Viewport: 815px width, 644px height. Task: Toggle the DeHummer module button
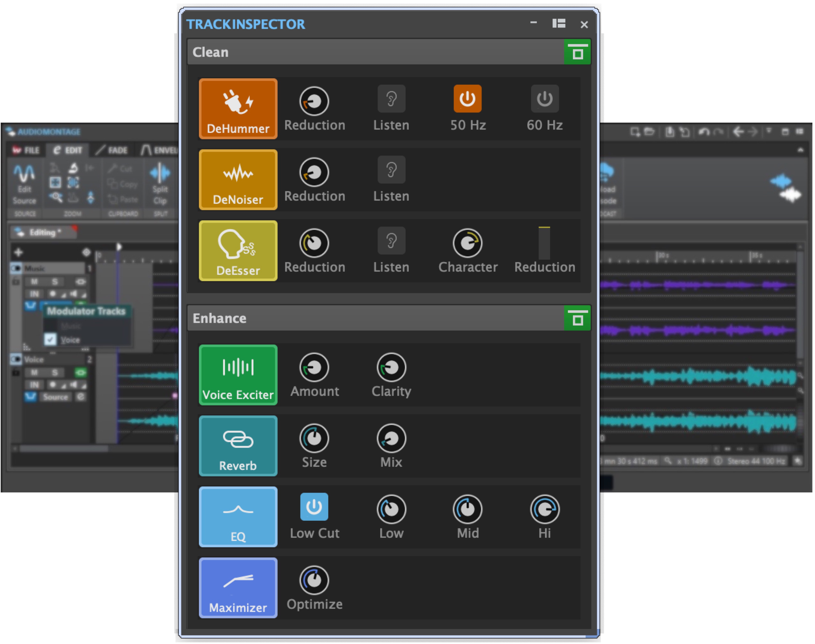[238, 109]
